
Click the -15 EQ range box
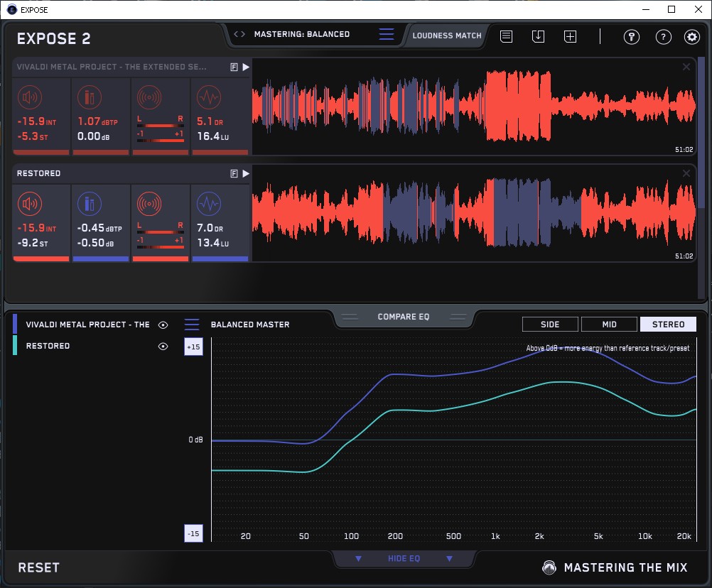193,533
